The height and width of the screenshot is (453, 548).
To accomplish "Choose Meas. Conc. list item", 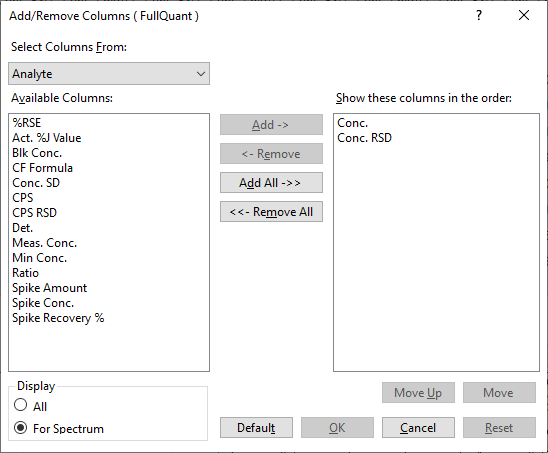I will pyautogui.click(x=44, y=243).
